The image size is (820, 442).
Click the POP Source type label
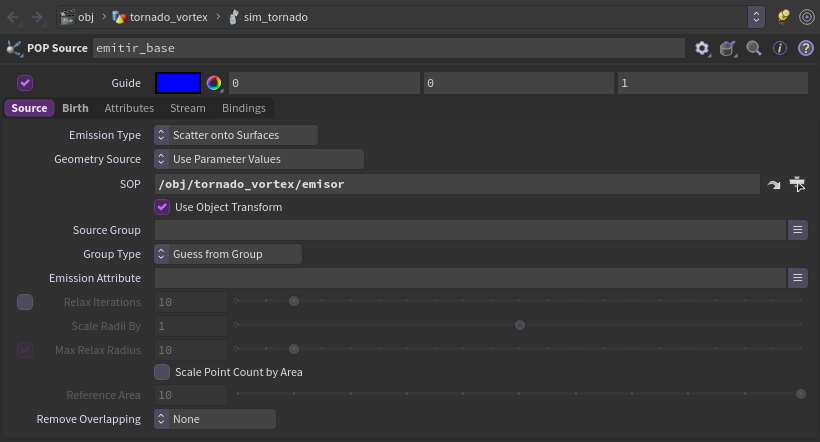point(58,48)
